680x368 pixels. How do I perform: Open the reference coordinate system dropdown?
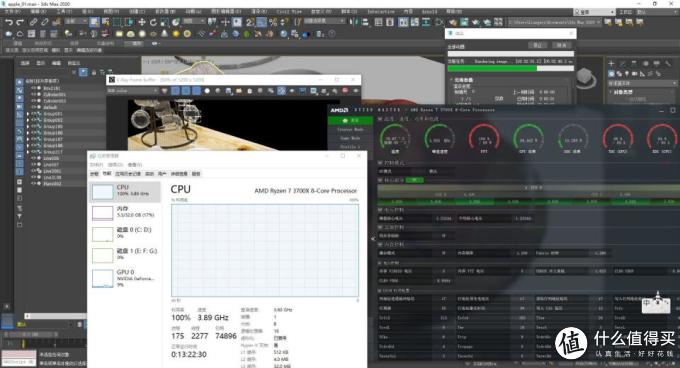pyautogui.click(x=194, y=21)
